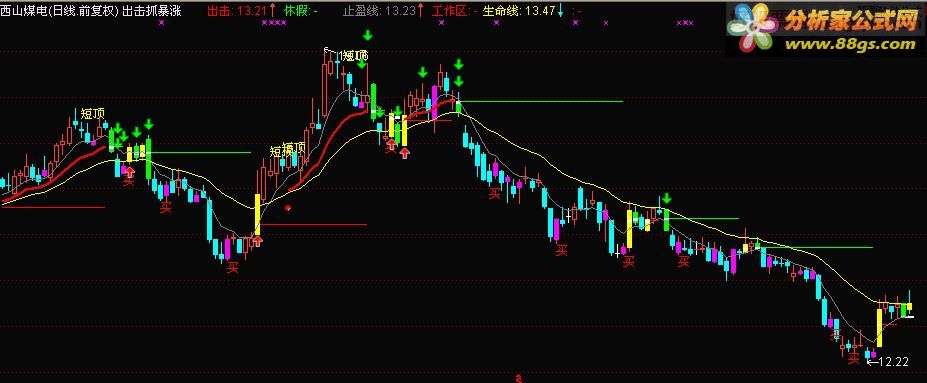Select the yellow 生命线 13.47 label

coord(519,10)
